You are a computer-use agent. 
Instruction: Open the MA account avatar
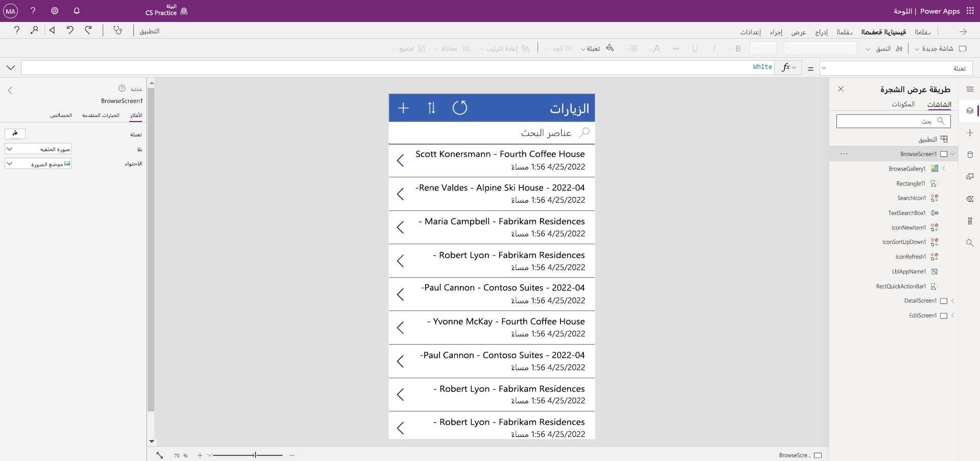(11, 11)
